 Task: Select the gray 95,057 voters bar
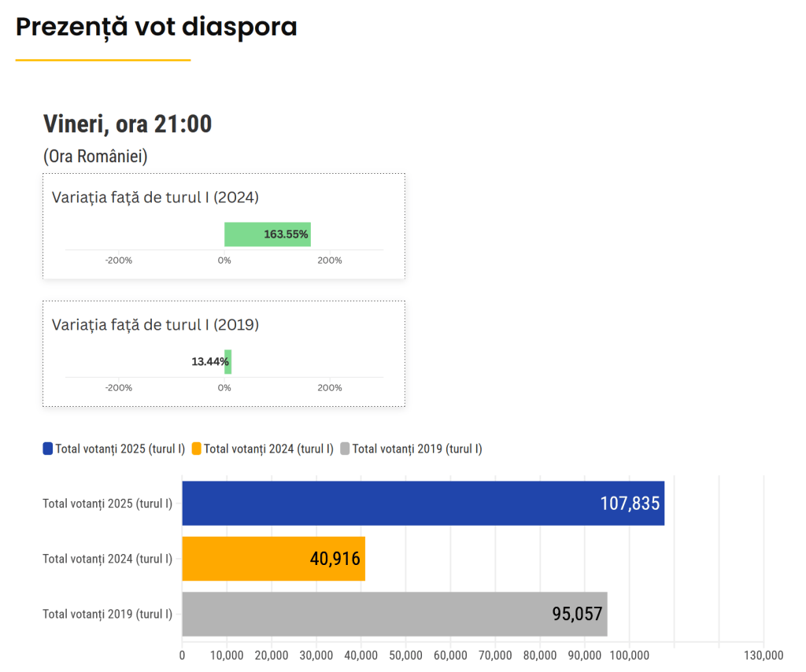tap(394, 614)
